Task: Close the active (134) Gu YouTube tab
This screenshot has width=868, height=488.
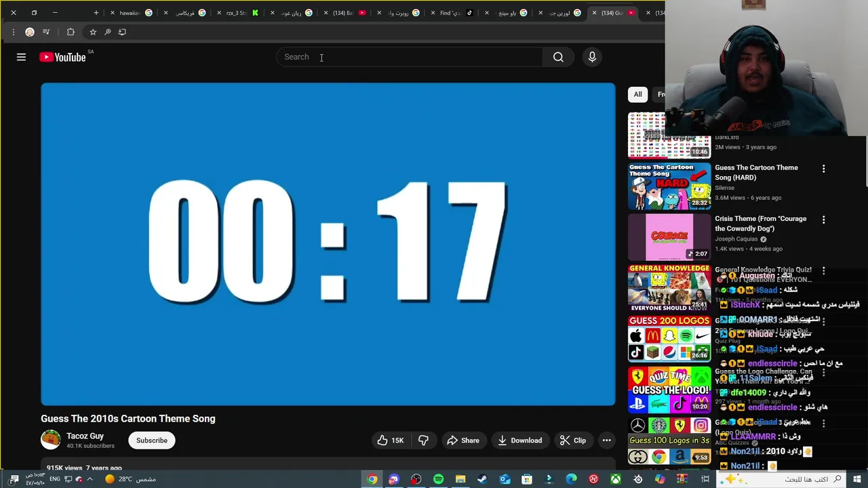Action: 594,13
